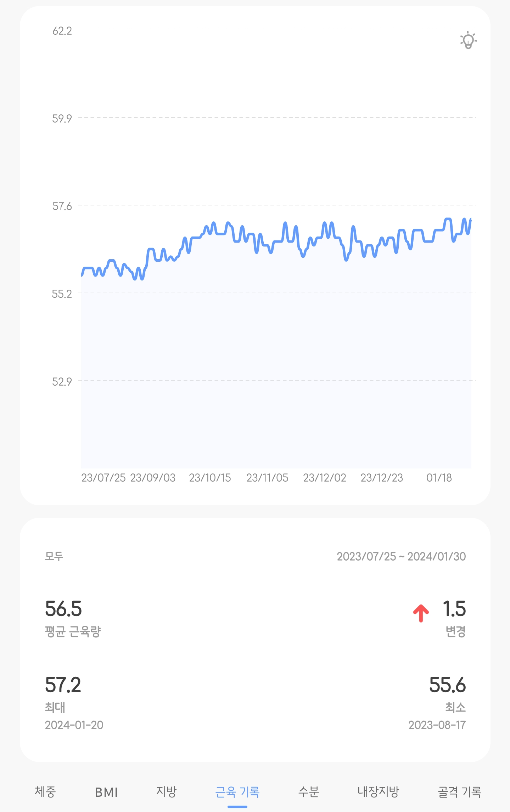
Task: Tap the date range 2023/07/25 ~ 2024/01/30
Action: point(401,556)
